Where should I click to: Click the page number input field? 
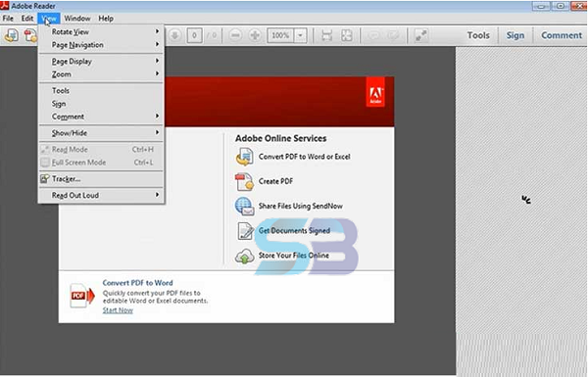pyautogui.click(x=194, y=35)
